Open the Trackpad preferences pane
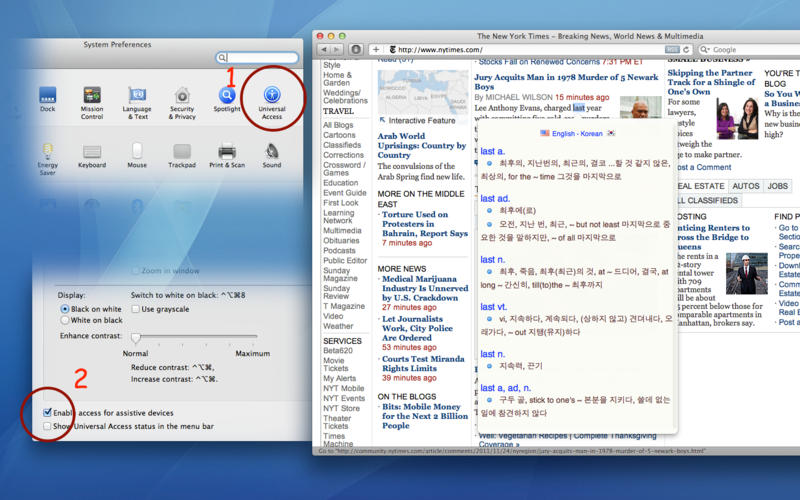 tap(182, 156)
